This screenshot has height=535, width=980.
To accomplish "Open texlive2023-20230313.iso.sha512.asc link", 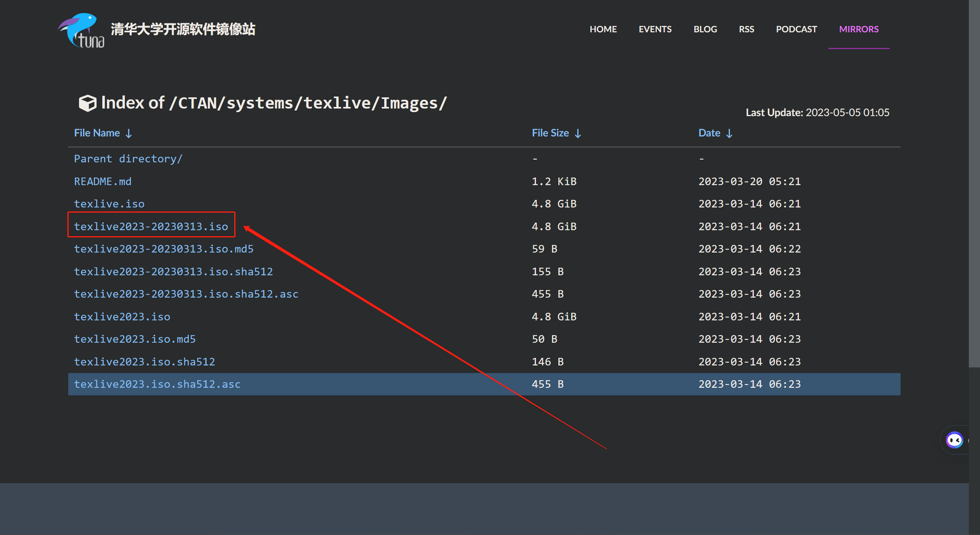I will [186, 294].
